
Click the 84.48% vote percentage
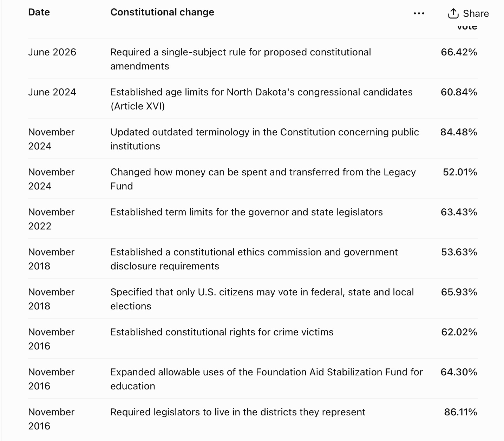pyautogui.click(x=459, y=132)
